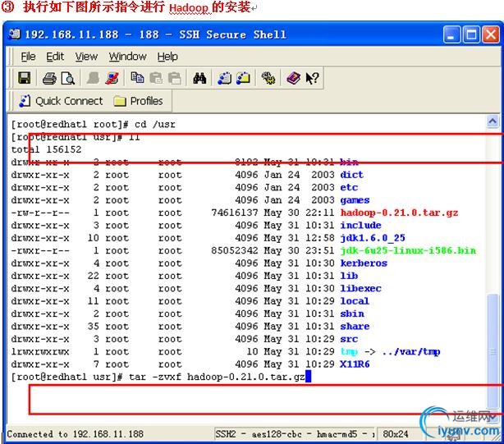The height and width of the screenshot is (444, 504).
Task: Click the share directory name
Action: [x=355, y=327]
